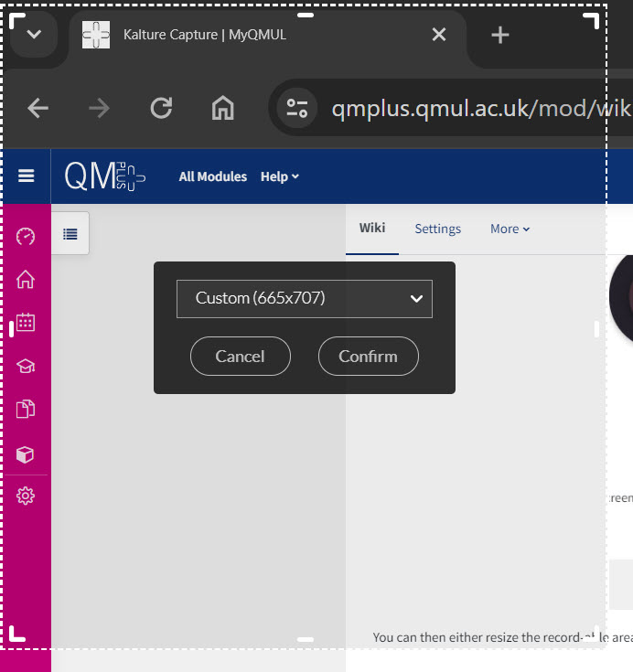Expand the Help menu
This screenshot has width=633, height=672.
(280, 176)
